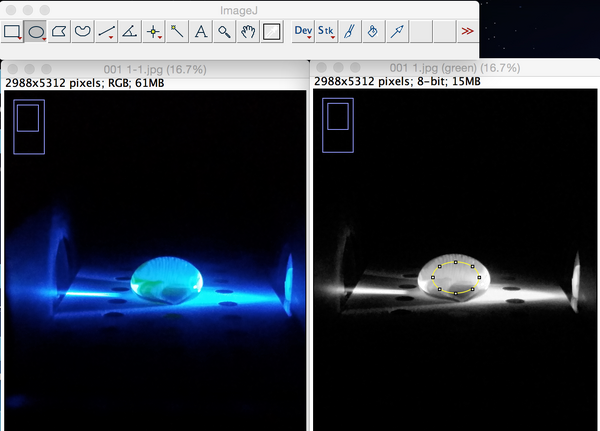Screen dimensions: 600x431
Task: Select the Angle measurement tool
Action: [x=130, y=32]
